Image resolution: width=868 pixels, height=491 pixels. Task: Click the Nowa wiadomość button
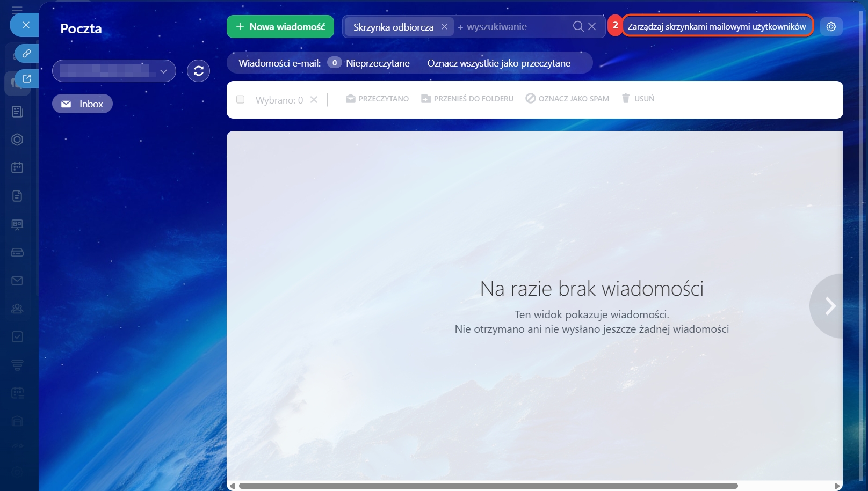(x=280, y=26)
